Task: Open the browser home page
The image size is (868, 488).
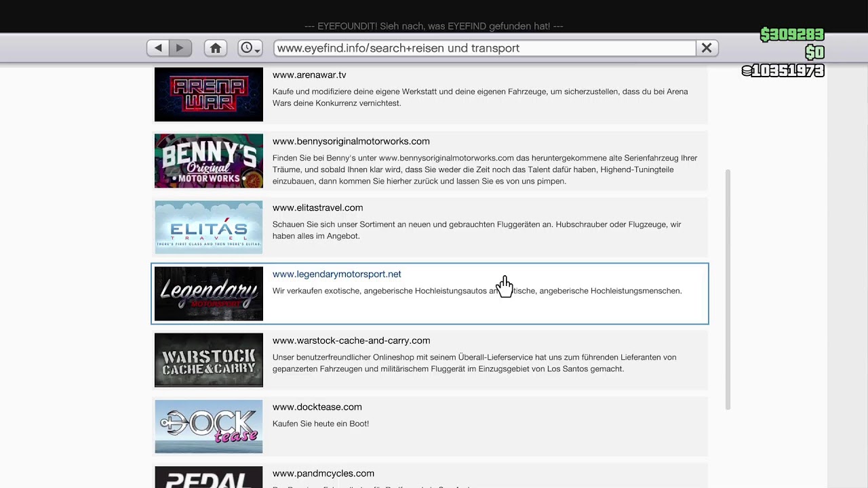Action: coord(216,48)
